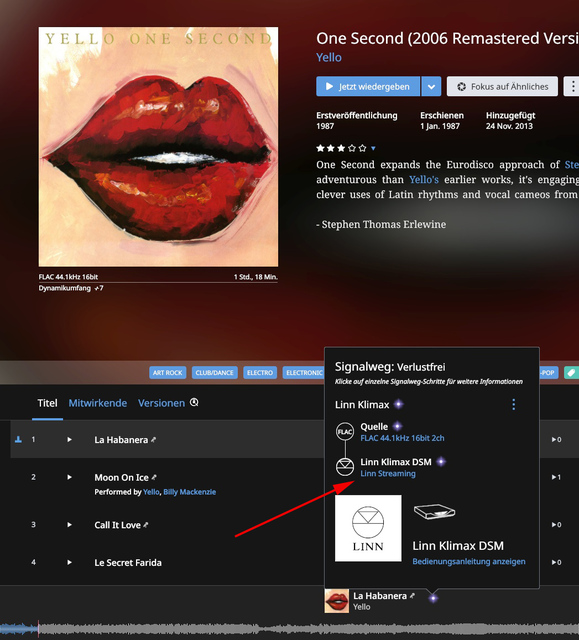Select the ELECTRONIC genre tag
Image resolution: width=579 pixels, height=640 pixels.
pyautogui.click(x=304, y=373)
